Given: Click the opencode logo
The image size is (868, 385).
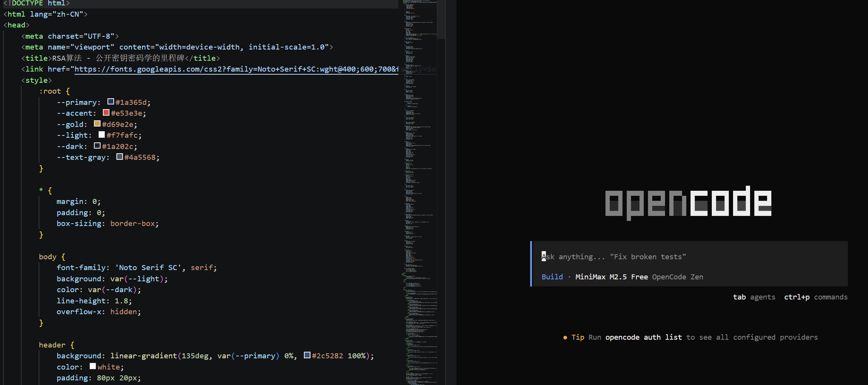Looking at the screenshot, I should click(688, 203).
